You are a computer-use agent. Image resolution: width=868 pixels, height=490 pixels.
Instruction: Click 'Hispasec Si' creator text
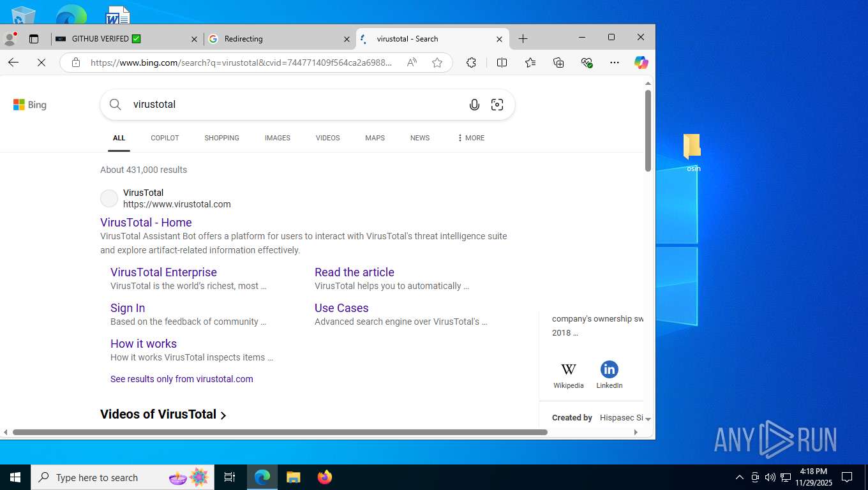click(622, 418)
